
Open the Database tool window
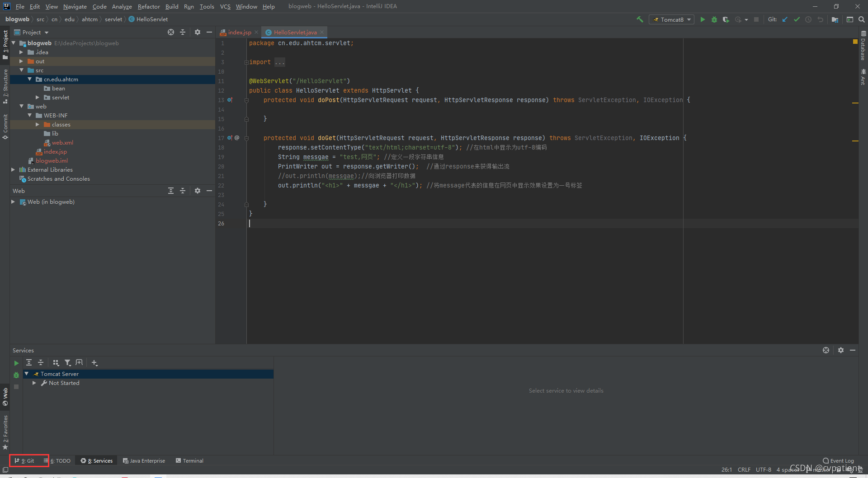pyautogui.click(x=863, y=50)
